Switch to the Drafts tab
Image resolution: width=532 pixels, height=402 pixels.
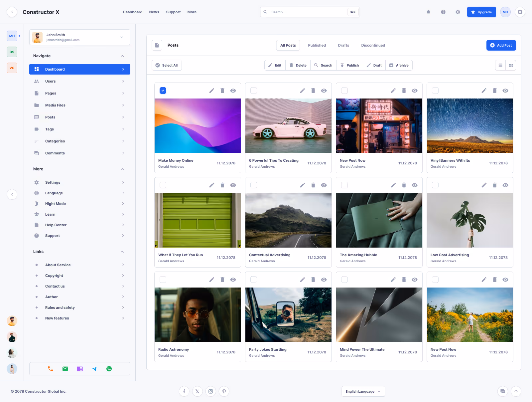click(x=343, y=45)
